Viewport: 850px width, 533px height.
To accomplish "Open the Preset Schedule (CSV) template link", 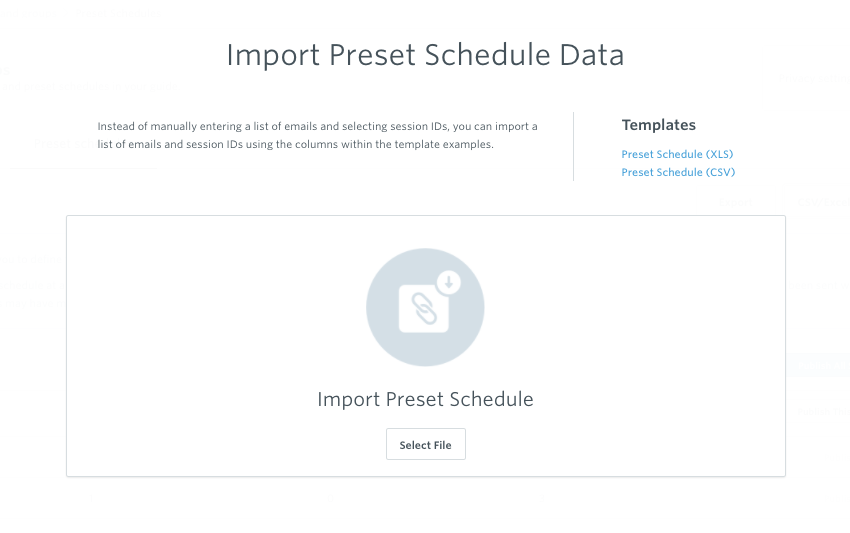I will pos(678,172).
